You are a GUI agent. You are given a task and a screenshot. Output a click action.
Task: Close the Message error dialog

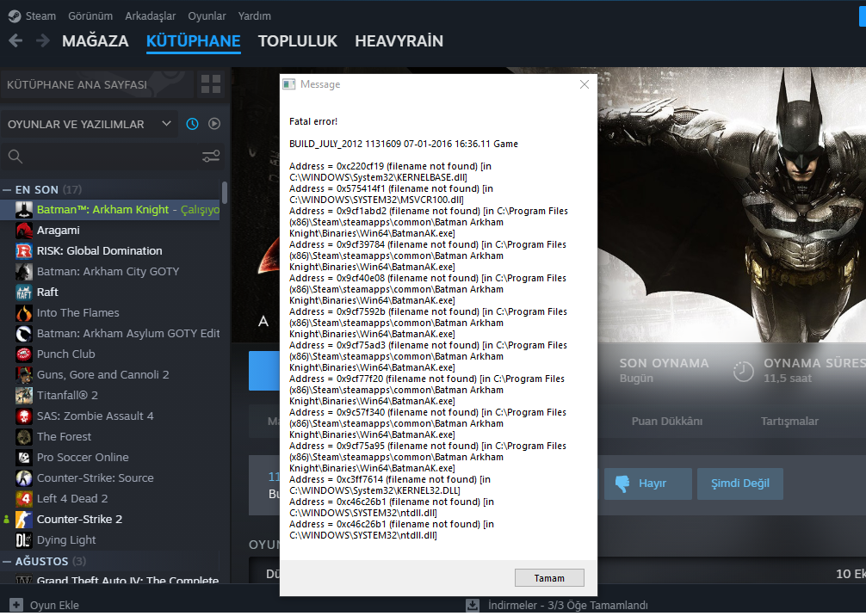585,84
